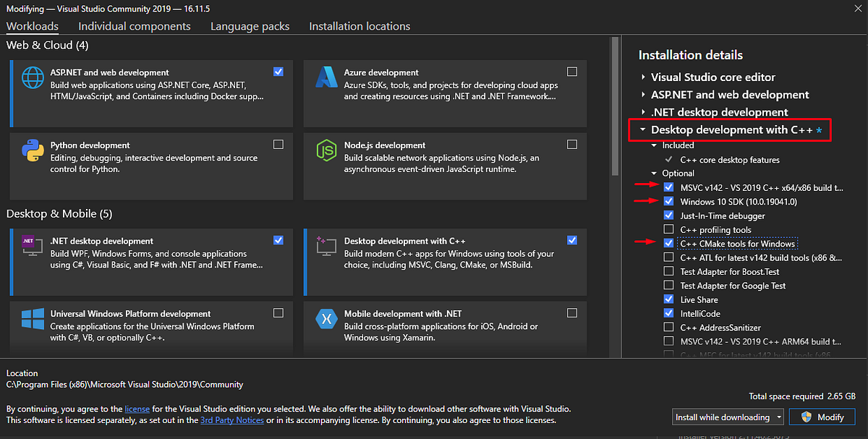Switch to the Workloads tab

tap(33, 26)
